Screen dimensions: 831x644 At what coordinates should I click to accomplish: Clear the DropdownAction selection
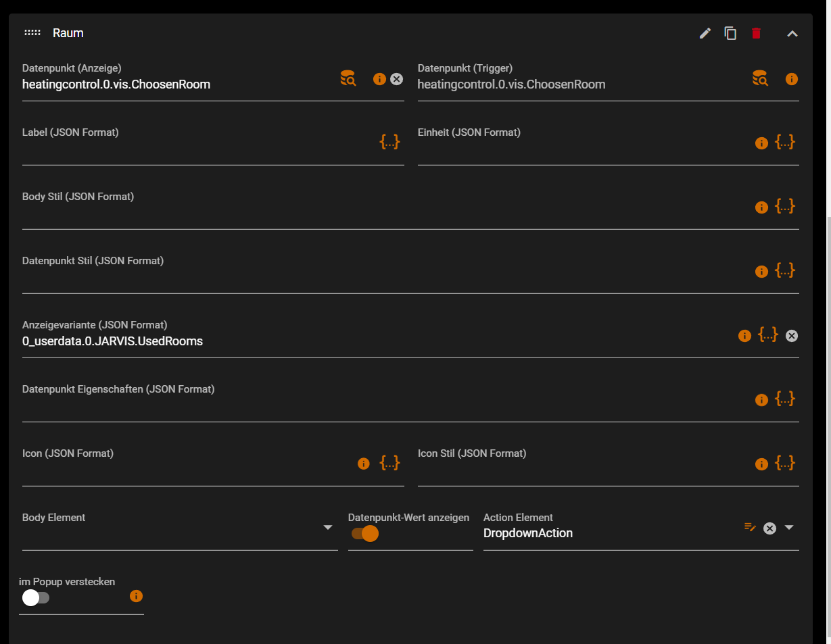pos(769,528)
